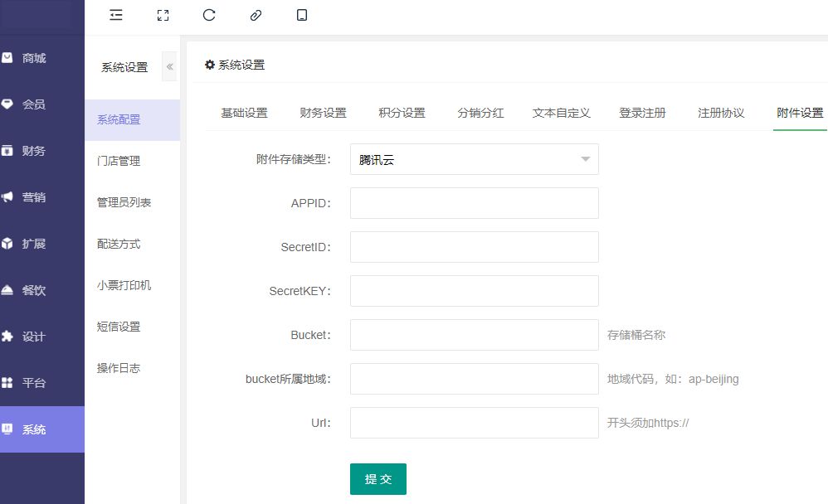
Task: Click the link icon in the top bar
Action: (x=256, y=15)
